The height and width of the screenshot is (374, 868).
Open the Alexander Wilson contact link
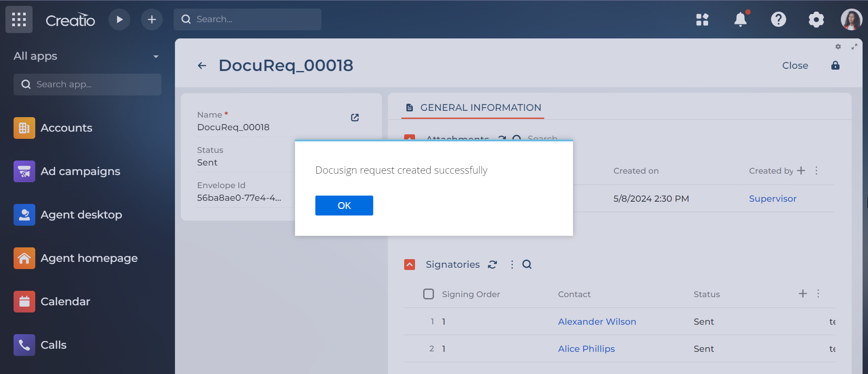[x=597, y=322]
